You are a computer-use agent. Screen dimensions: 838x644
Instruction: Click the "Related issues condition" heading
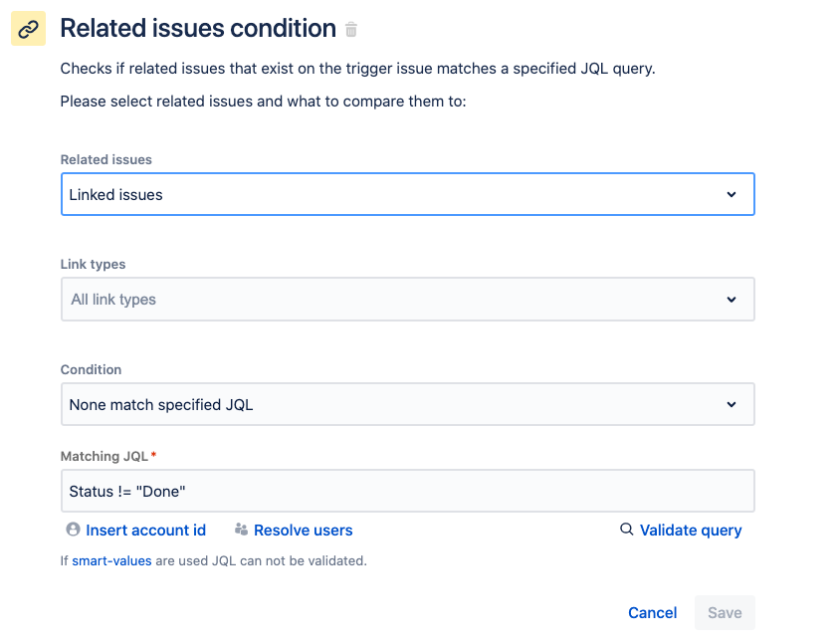(198, 29)
